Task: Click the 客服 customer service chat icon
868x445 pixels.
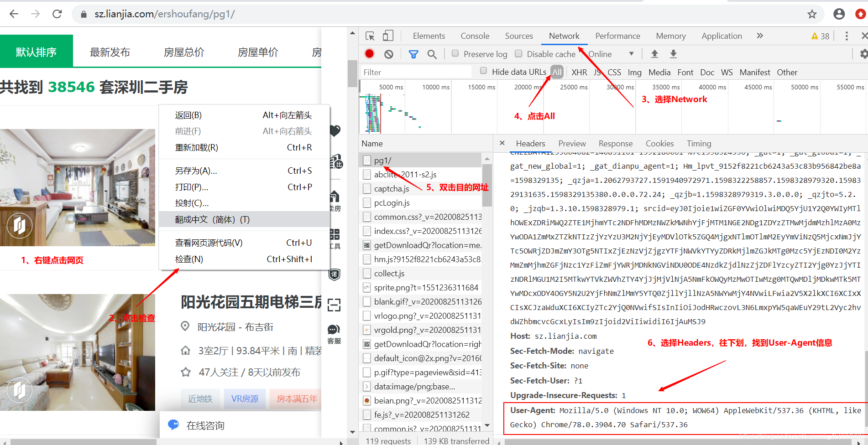Action: point(334,334)
